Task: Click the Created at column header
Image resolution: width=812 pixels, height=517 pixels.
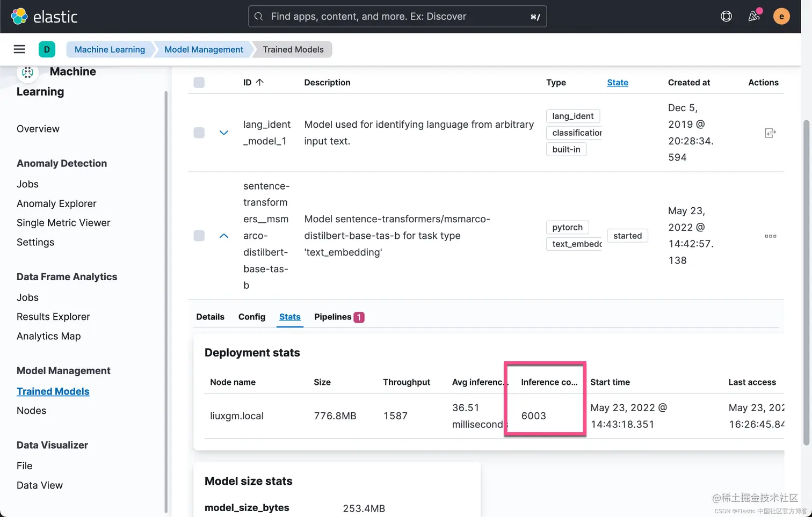Action: point(689,82)
